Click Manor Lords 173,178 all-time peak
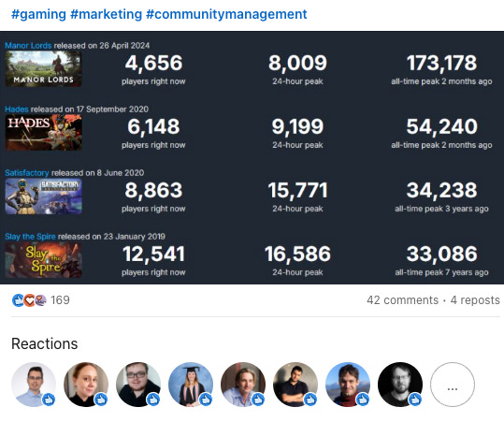Screen dimensions: 504x422 click(x=441, y=69)
